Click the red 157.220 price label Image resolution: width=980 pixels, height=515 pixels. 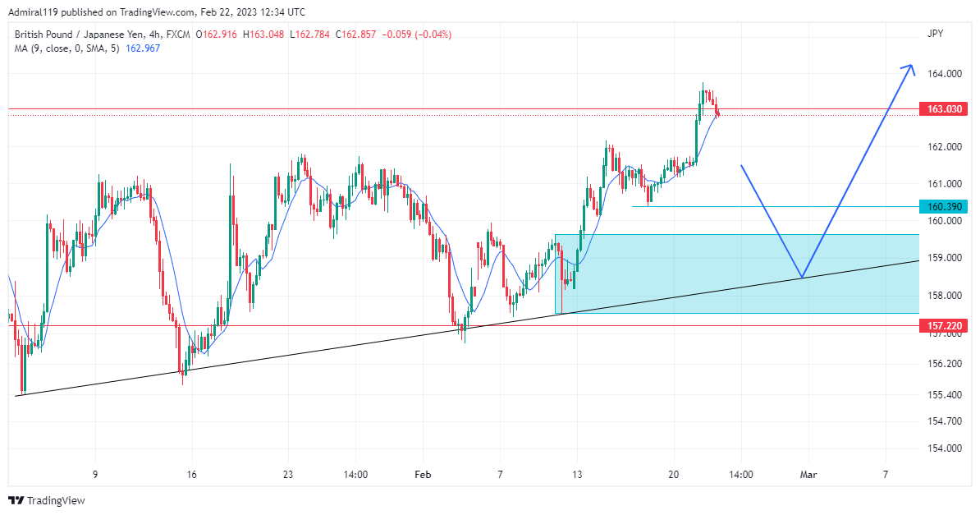coord(945,326)
